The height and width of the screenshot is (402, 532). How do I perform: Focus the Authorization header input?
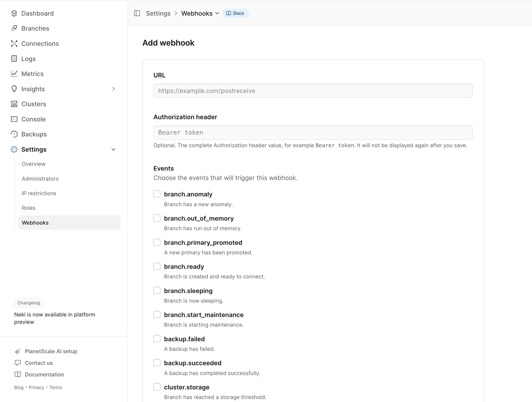[313, 132]
